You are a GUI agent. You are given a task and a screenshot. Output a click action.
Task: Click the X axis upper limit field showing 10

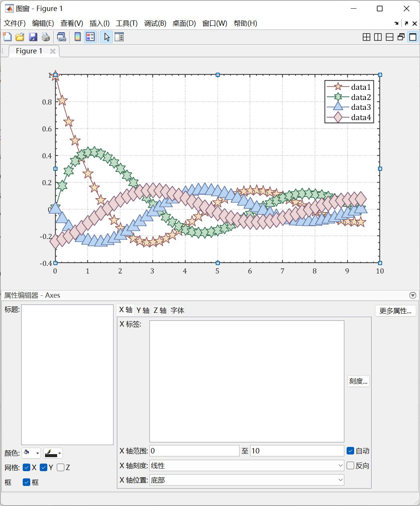297,451
